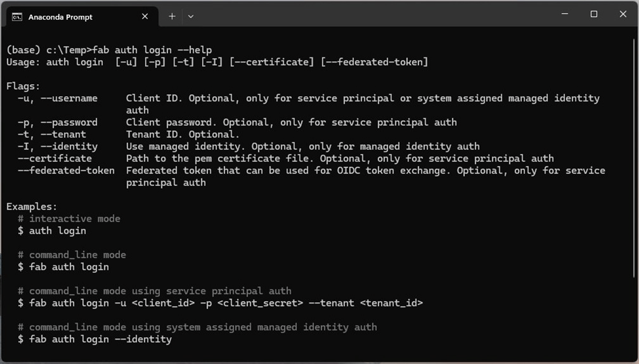Click the '--federated-token' flag in the Flags list
639x364 pixels.
click(66, 171)
